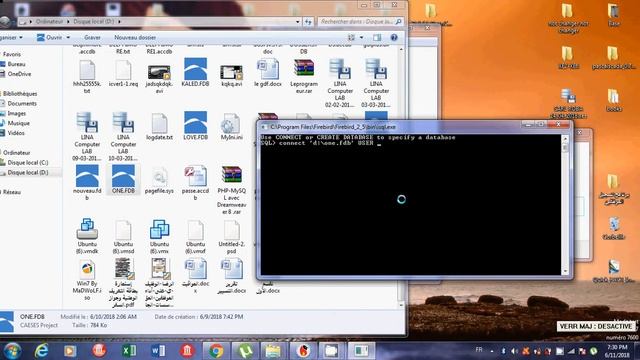Select Disque local (D:) in navigation pane

pyautogui.click(x=28, y=173)
